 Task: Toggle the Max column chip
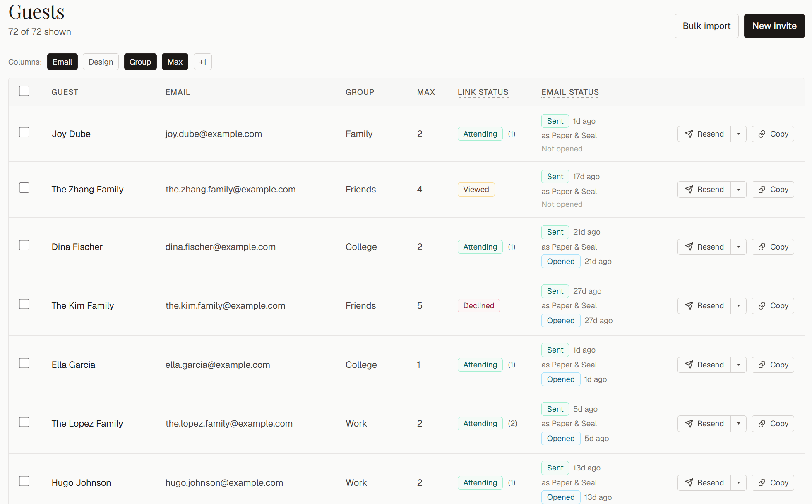point(175,62)
